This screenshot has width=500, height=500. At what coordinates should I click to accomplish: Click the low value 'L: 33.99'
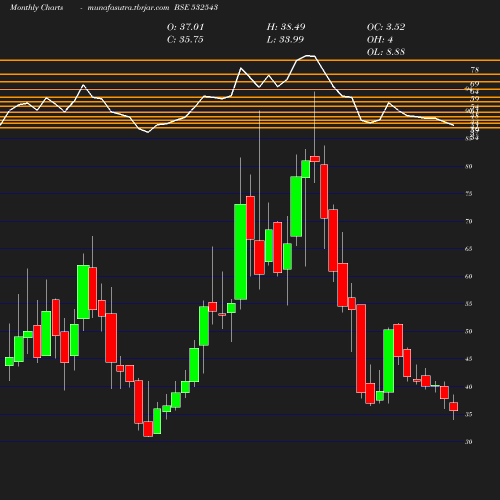[x=285, y=39]
